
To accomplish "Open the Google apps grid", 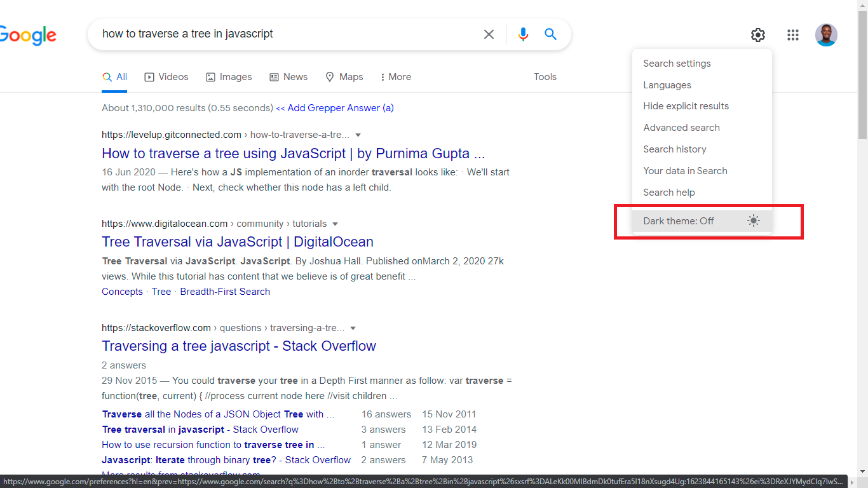I will coord(793,35).
